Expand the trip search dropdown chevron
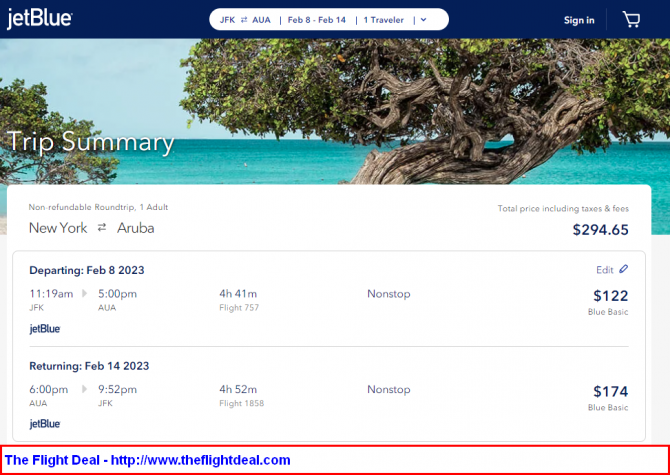 (423, 20)
